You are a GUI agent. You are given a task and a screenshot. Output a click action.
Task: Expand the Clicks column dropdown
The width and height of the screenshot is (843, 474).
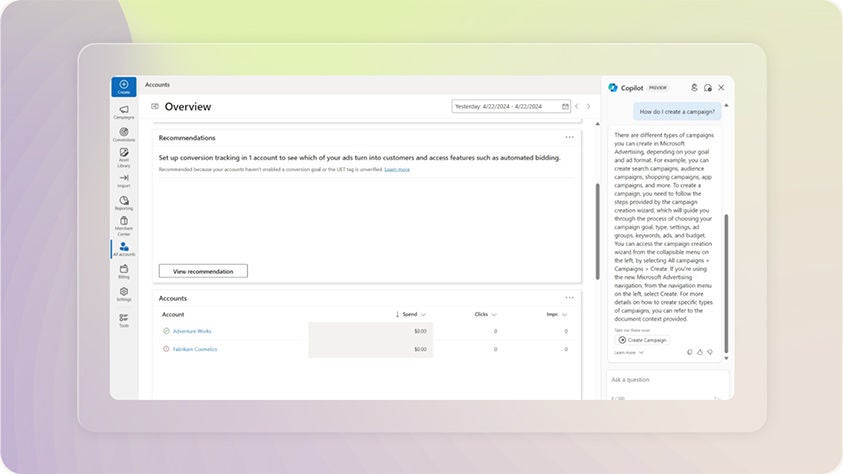[493, 314]
